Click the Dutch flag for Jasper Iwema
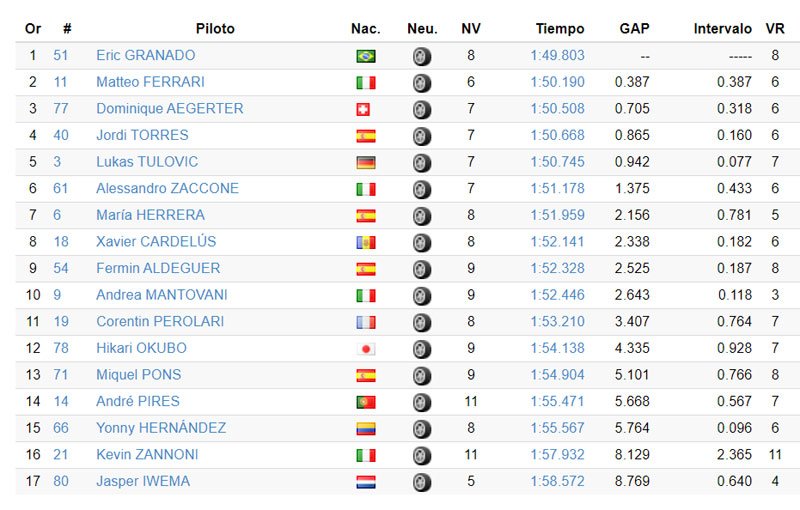The height and width of the screenshot is (510, 800). (366, 482)
